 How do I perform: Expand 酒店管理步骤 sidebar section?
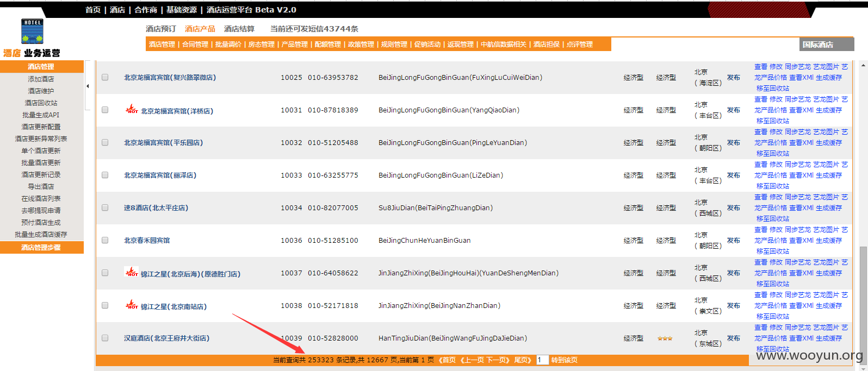(x=42, y=247)
